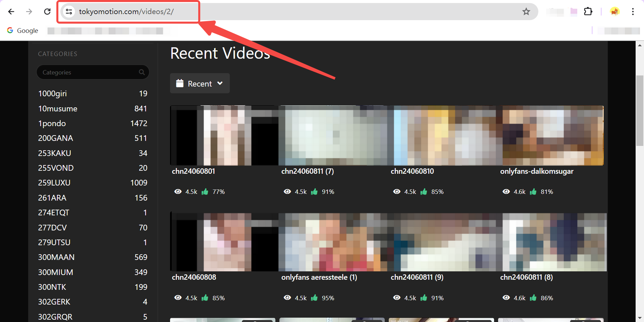The width and height of the screenshot is (644, 322).
Task: Open the 259LUXU category link
Action: click(x=54, y=182)
